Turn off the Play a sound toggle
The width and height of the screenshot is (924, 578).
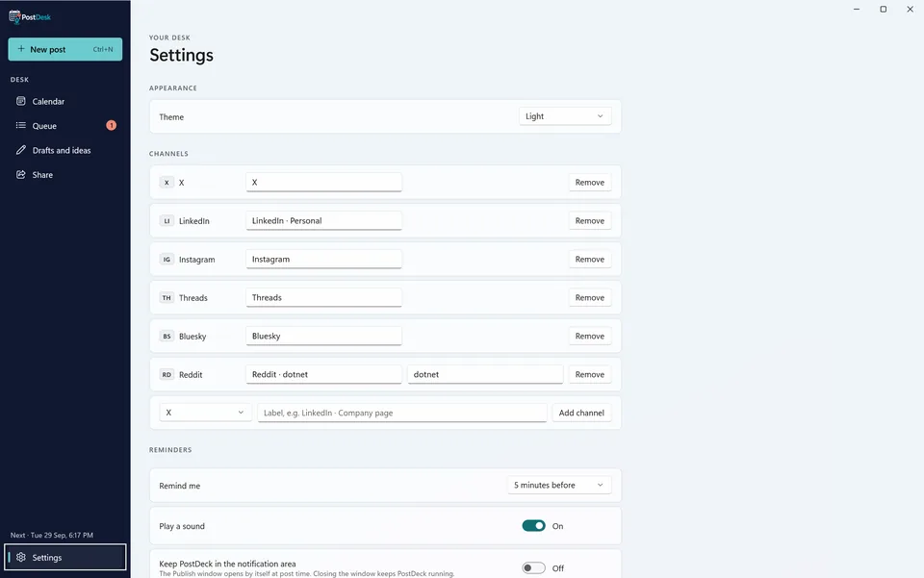(x=534, y=526)
